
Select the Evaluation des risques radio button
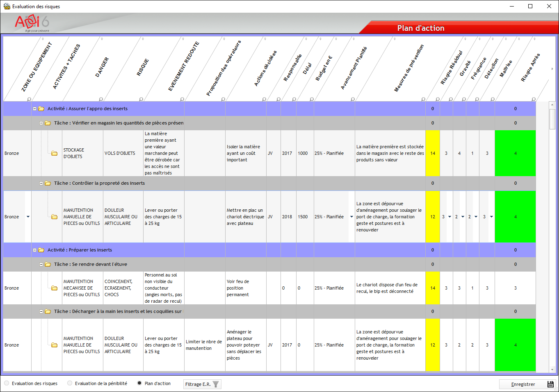[7, 383]
